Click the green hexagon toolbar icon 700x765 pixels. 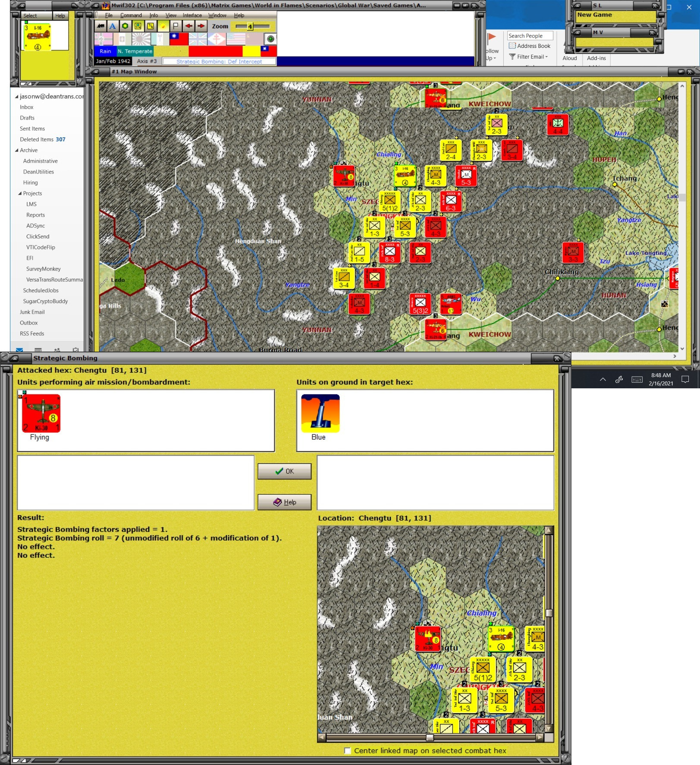pos(125,26)
